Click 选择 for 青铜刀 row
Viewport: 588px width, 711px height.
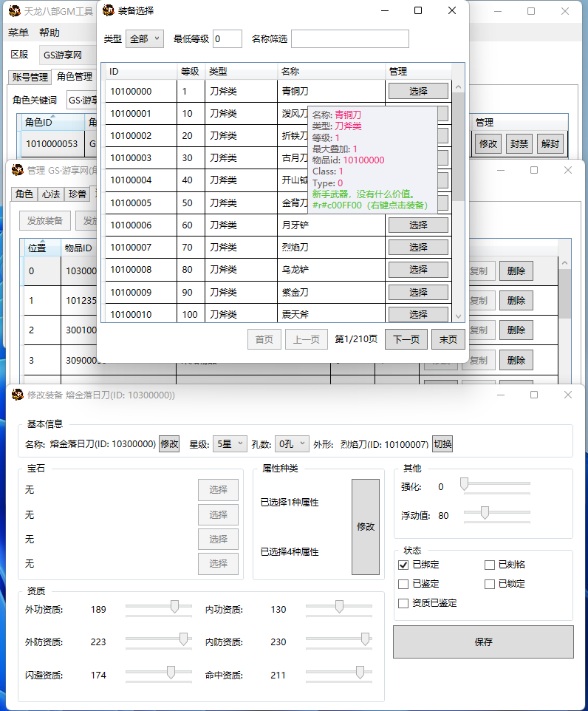click(418, 91)
